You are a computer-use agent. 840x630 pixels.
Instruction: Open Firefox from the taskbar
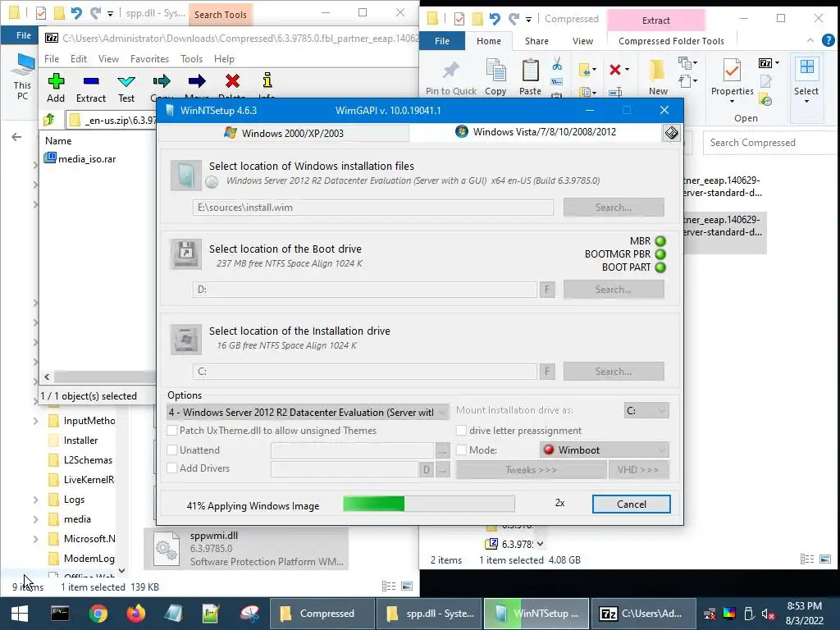[135, 614]
